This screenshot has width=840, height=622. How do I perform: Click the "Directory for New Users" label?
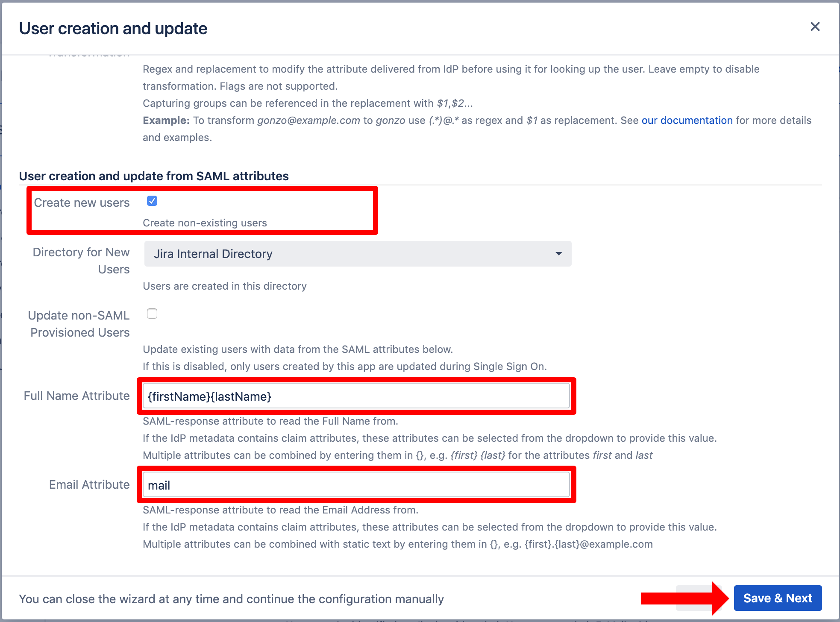pos(81,261)
